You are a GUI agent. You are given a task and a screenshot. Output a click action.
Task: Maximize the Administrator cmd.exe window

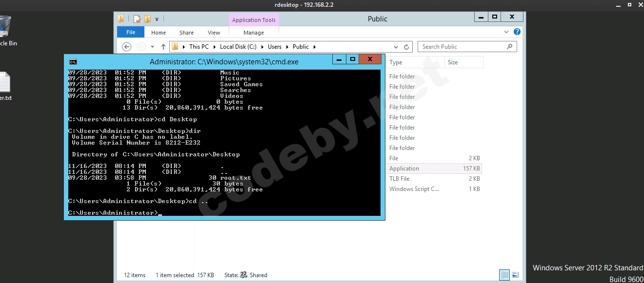pyautogui.click(x=352, y=59)
